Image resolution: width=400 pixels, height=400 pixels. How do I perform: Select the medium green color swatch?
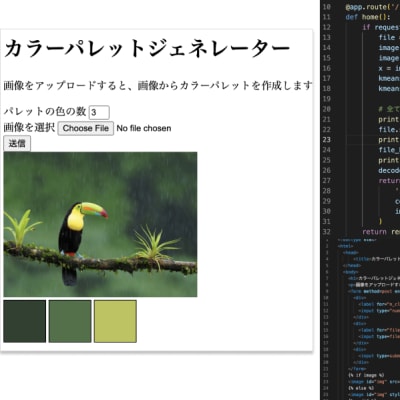click(x=70, y=321)
